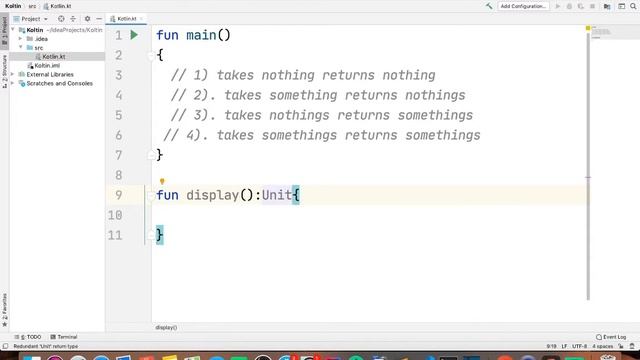Expand Scratches and Consoles node
This screenshot has width=640, height=360.
13,84
